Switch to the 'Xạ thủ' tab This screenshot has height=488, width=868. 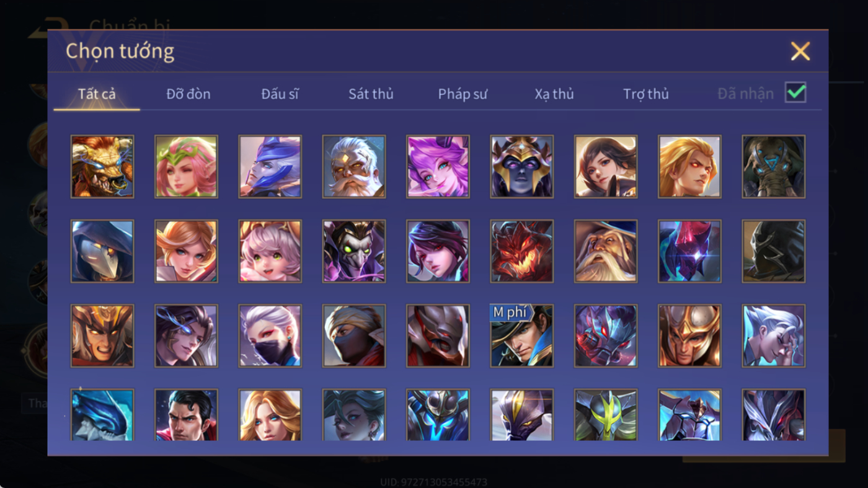(x=554, y=94)
